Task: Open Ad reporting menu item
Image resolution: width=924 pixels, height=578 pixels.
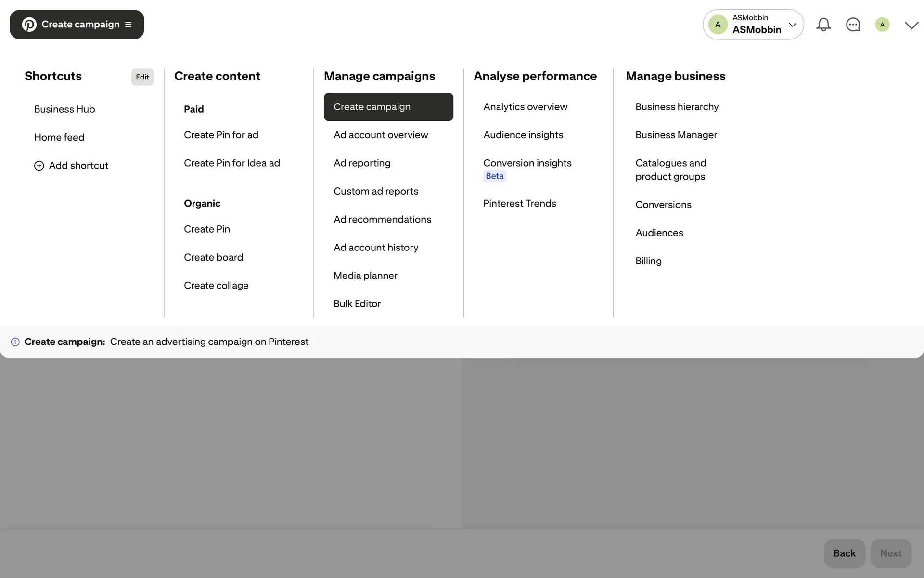Action: click(x=362, y=163)
